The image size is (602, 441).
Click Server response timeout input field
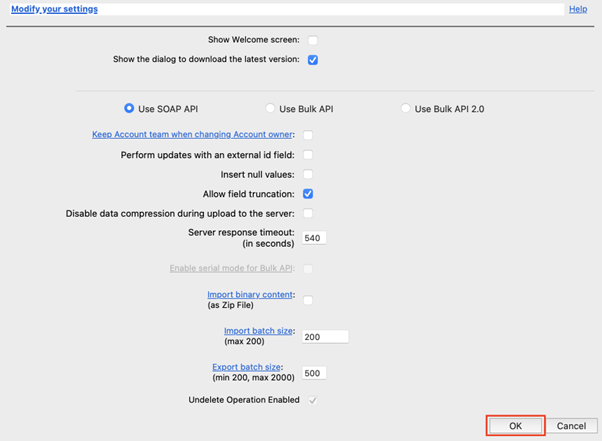point(314,238)
